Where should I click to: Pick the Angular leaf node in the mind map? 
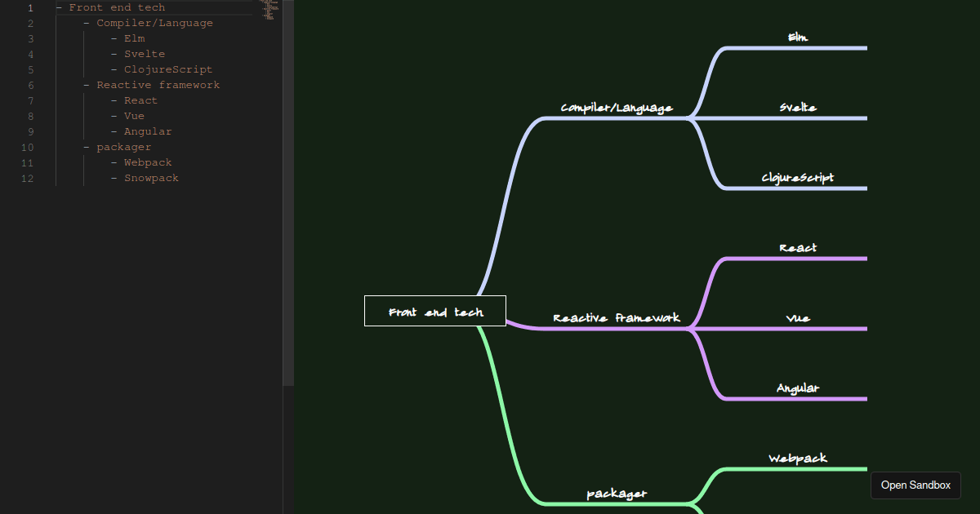point(798,388)
